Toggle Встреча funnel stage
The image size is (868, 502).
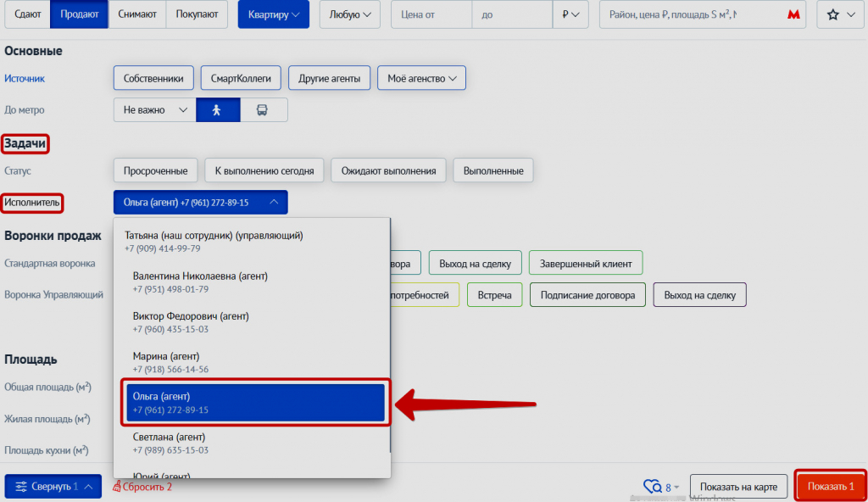(494, 295)
